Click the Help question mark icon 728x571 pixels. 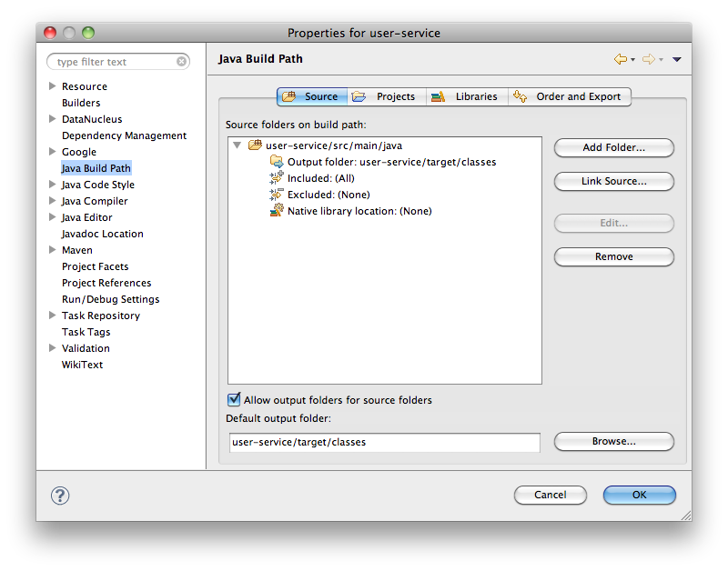pyautogui.click(x=59, y=496)
